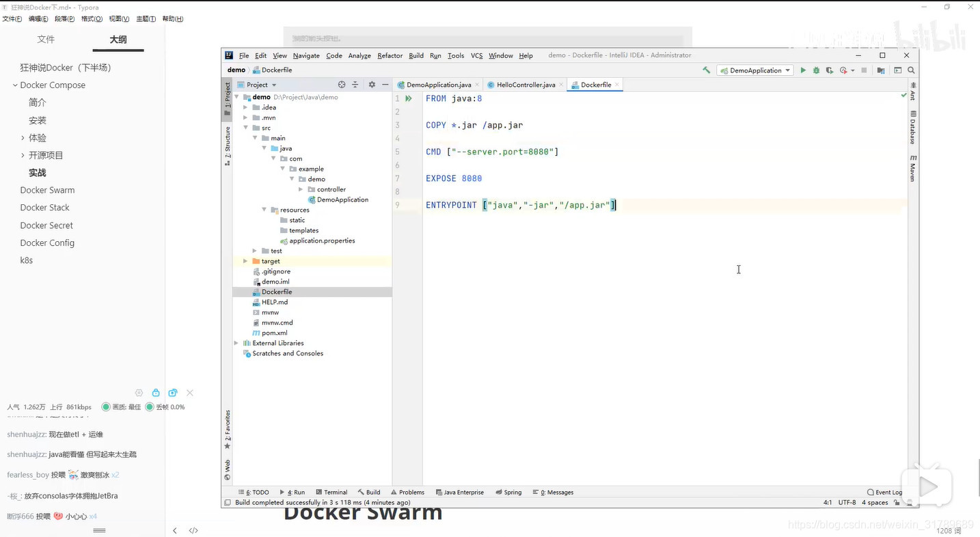Open the Project panel settings gear
This screenshot has height=537, width=980.
click(x=372, y=85)
